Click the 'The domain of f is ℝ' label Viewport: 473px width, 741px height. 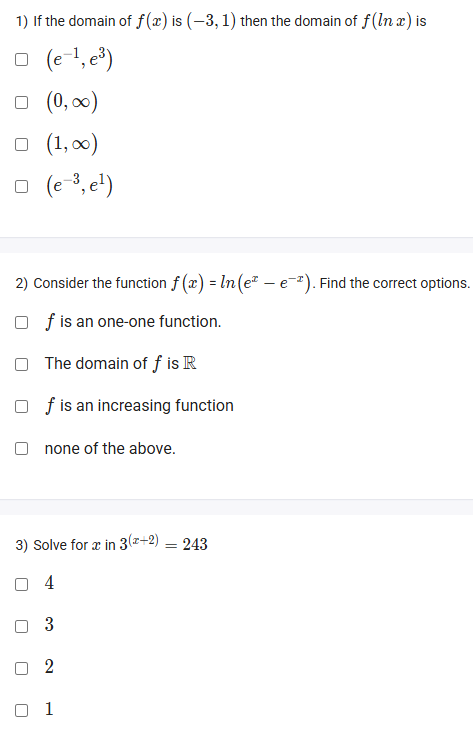pos(120,363)
